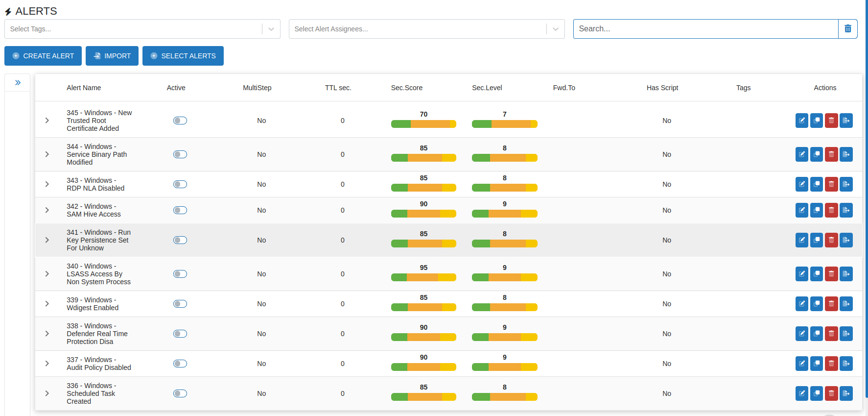The height and width of the screenshot is (416, 868).
Task: Sort by Sec.Score column header
Action: pyautogui.click(x=406, y=88)
